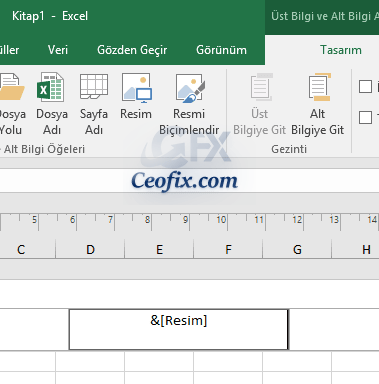Click the partially visible Formüller tab

pyautogui.click(x=9, y=50)
